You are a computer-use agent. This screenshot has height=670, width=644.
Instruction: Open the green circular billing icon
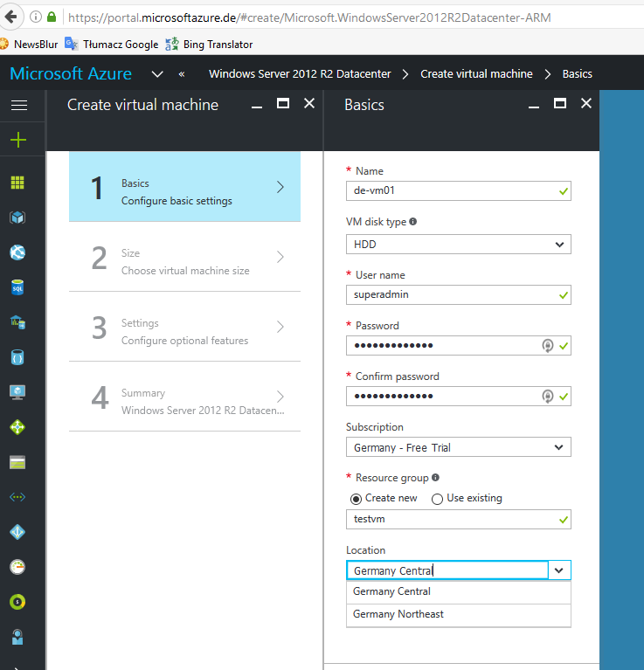(17, 602)
